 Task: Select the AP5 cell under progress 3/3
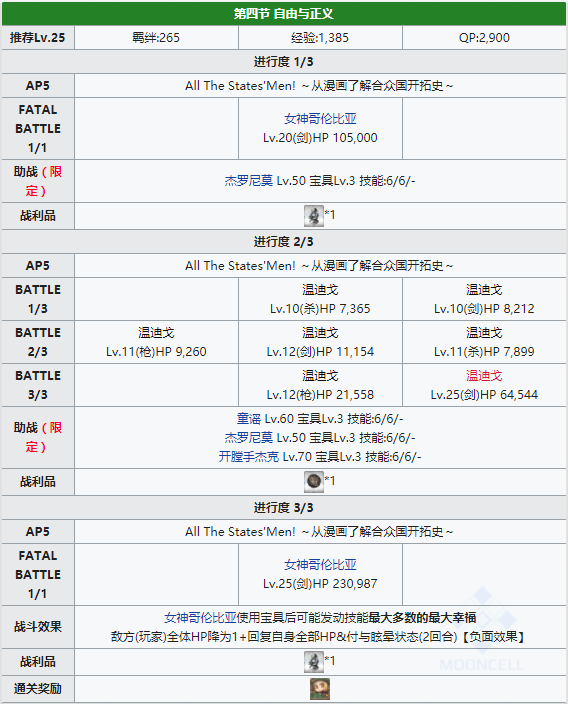coord(38,532)
